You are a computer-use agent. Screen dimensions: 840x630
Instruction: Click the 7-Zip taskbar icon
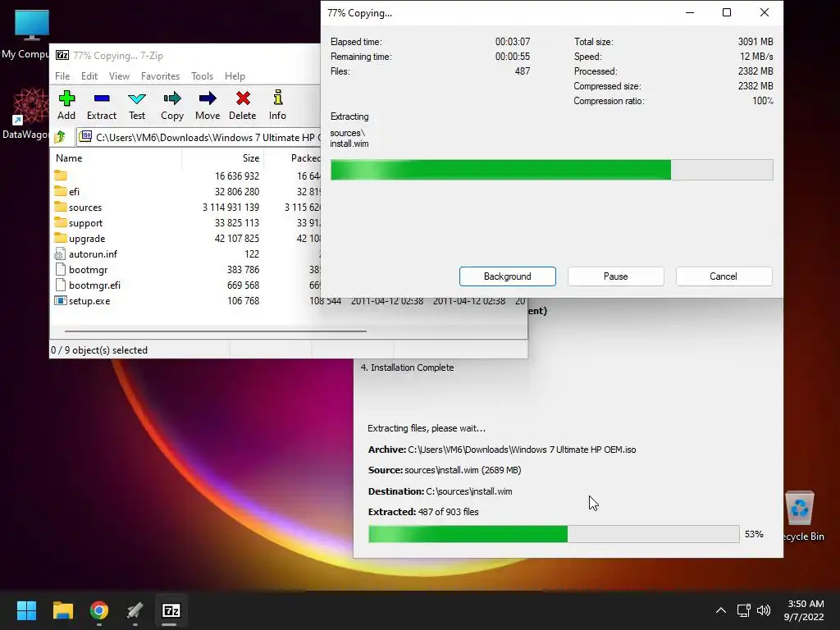click(x=171, y=610)
